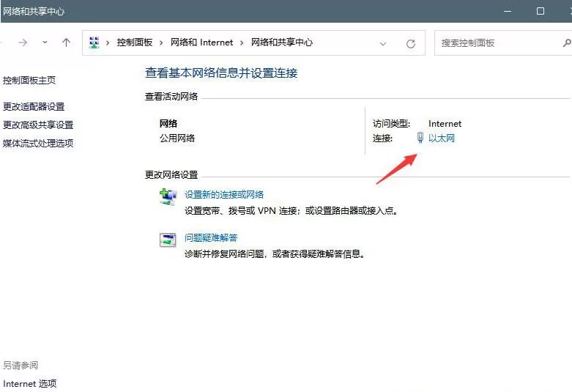Open the recent locations dropdown chevron
Image resolution: width=572 pixels, height=392 pixels.
45,42
